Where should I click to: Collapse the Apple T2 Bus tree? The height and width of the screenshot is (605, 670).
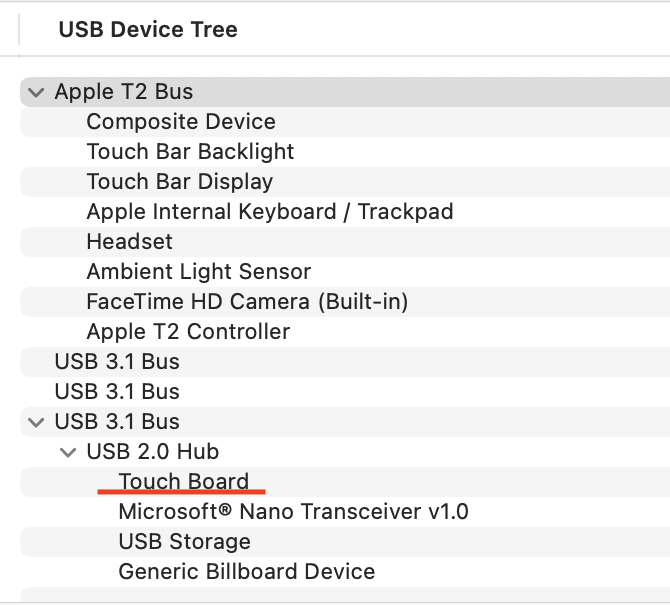tap(37, 92)
